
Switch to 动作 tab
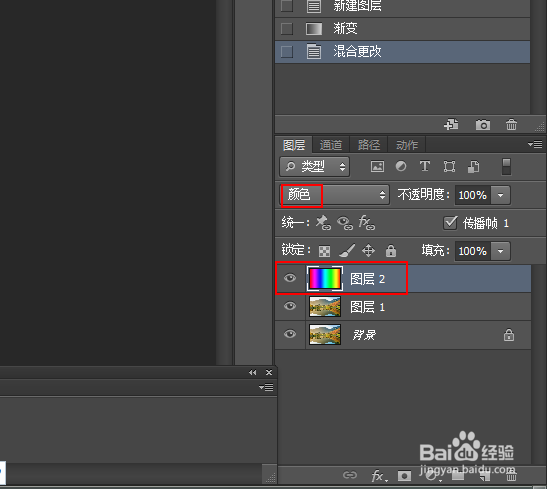tap(407, 145)
